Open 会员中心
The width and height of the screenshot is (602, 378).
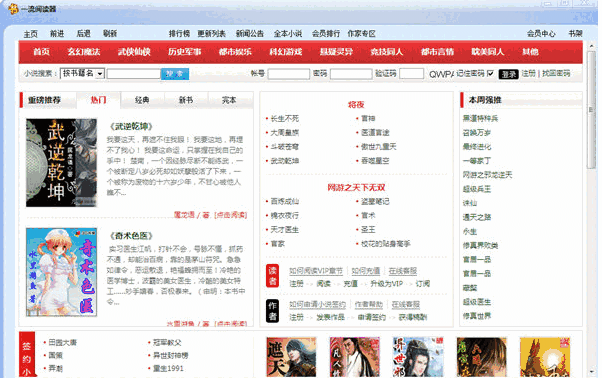(x=541, y=34)
